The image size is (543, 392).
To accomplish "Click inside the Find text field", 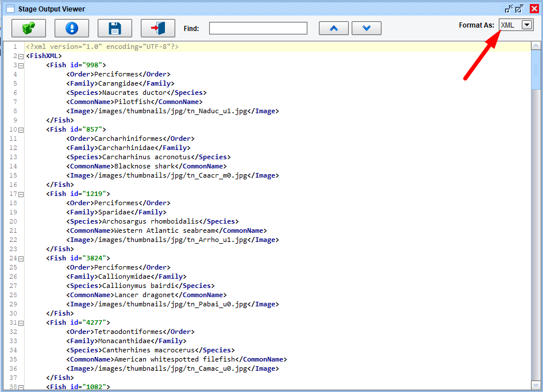I will click(x=258, y=28).
